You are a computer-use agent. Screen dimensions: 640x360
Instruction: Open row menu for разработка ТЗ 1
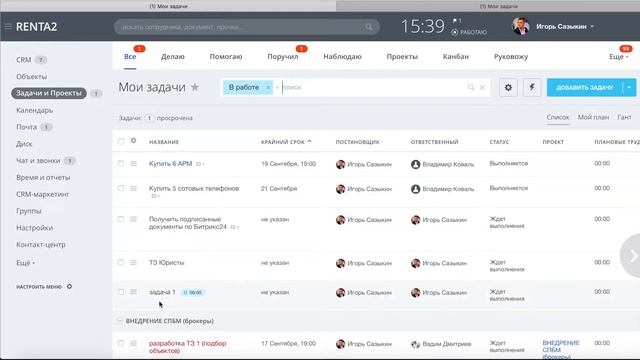pyautogui.click(x=133, y=343)
